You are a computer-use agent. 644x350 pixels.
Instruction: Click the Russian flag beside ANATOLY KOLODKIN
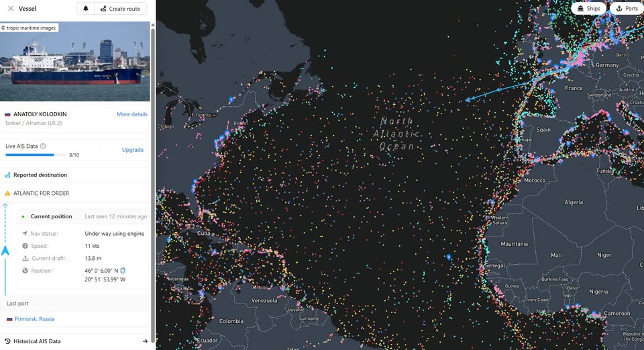(7, 114)
